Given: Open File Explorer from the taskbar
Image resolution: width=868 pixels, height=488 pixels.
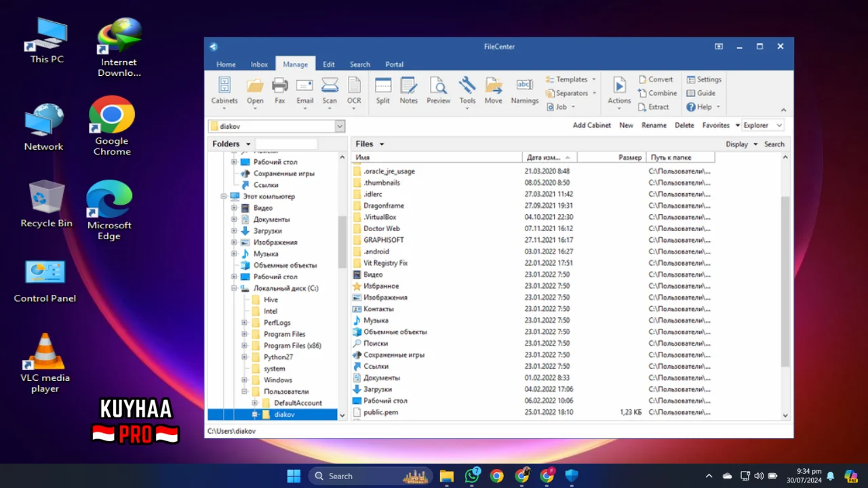Looking at the screenshot, I should point(446,476).
